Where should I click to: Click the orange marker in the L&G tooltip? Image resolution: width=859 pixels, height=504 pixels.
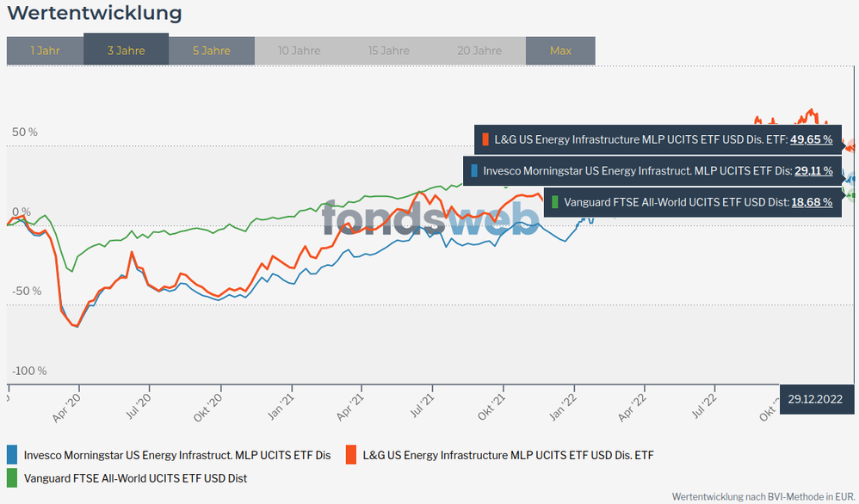point(486,139)
